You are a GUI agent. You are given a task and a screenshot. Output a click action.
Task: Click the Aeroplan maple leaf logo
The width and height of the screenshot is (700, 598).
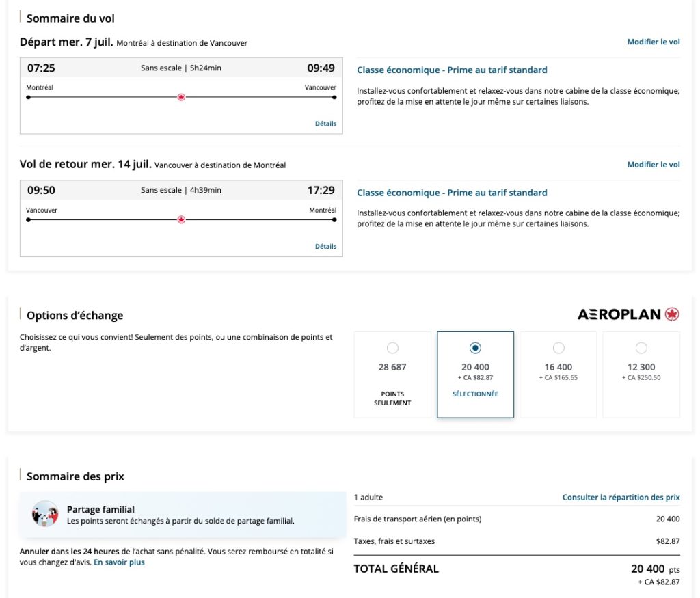click(671, 313)
